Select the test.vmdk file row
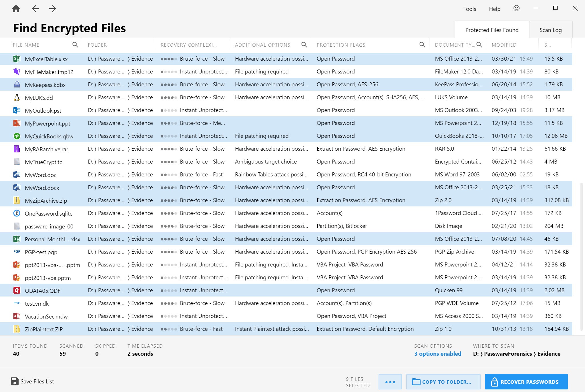 286,303
